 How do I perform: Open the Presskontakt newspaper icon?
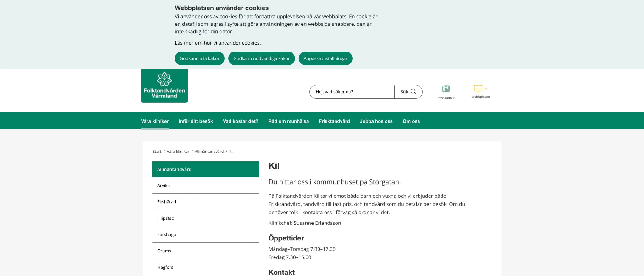pyautogui.click(x=446, y=89)
